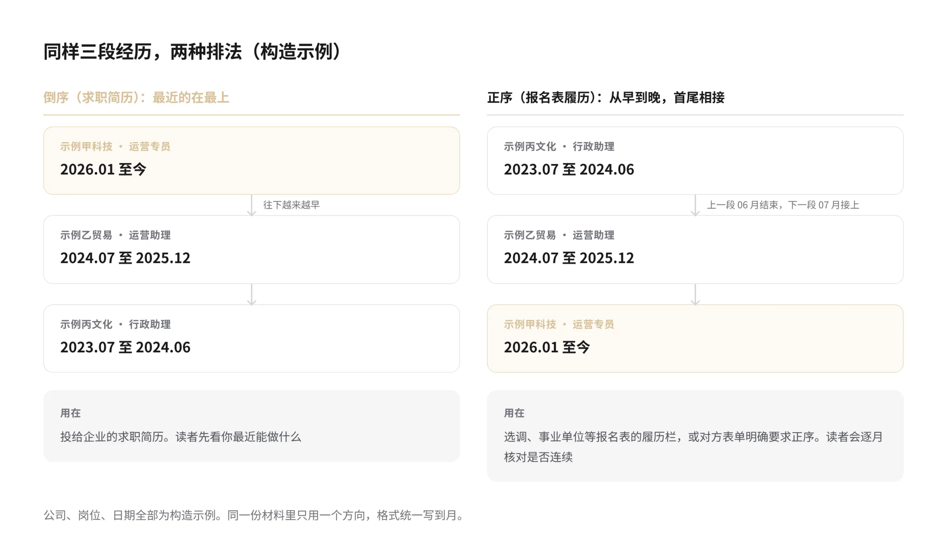Viewport: 947px width, 560px height.
Task: Click the title 同样三段经历，两种排法（构造示例）
Action: [x=192, y=52]
